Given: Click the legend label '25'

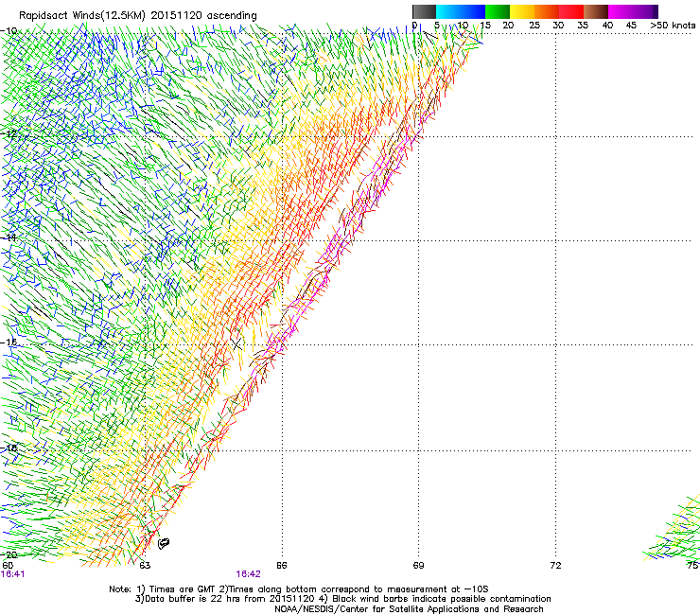Looking at the screenshot, I should [534, 26].
